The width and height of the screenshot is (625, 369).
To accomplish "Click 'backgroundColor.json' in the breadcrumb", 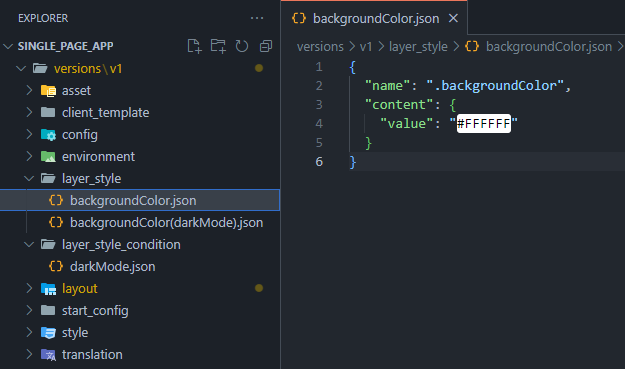I will point(549,47).
